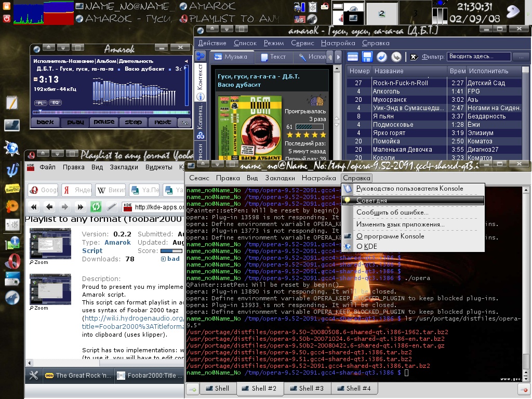The height and width of the screenshot is (399, 532).
Task: Click the pause button in Amarok player
Action: (x=104, y=122)
